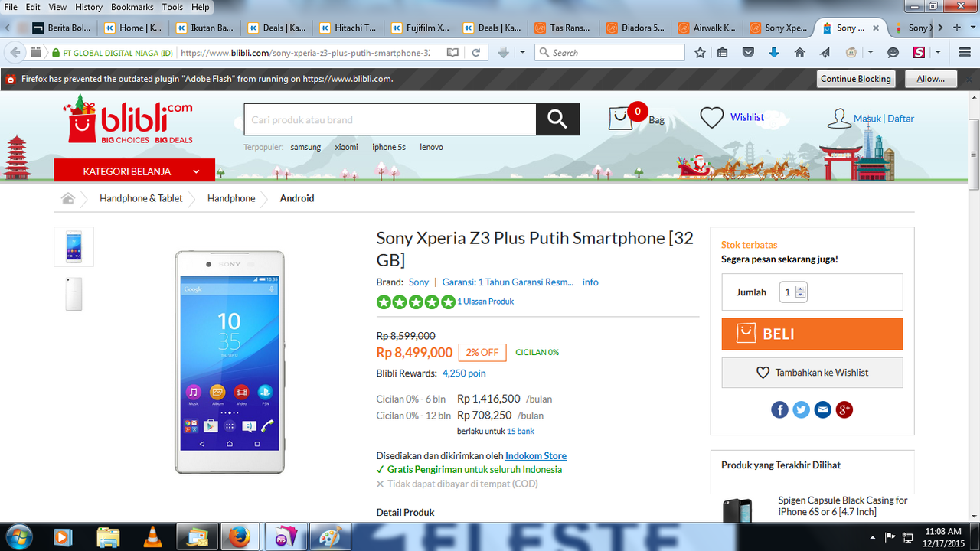Open the File menu
Viewport: 980px width, 551px height.
pyautogui.click(x=11, y=7)
